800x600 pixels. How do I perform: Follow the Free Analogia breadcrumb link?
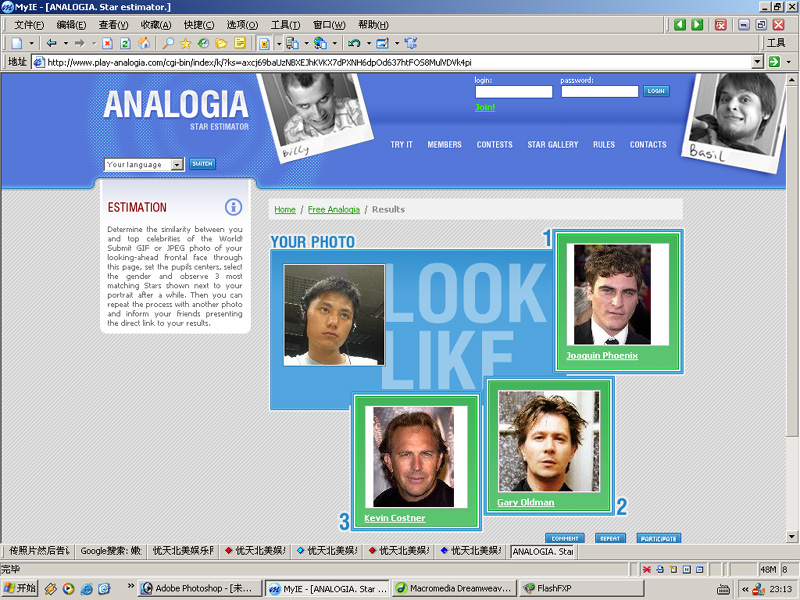point(334,210)
